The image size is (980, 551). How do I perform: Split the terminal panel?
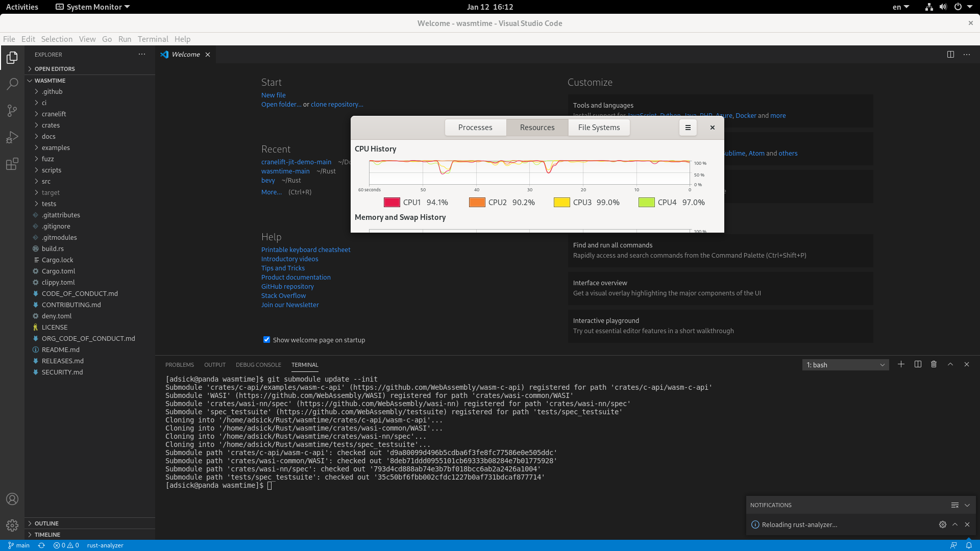[918, 364]
